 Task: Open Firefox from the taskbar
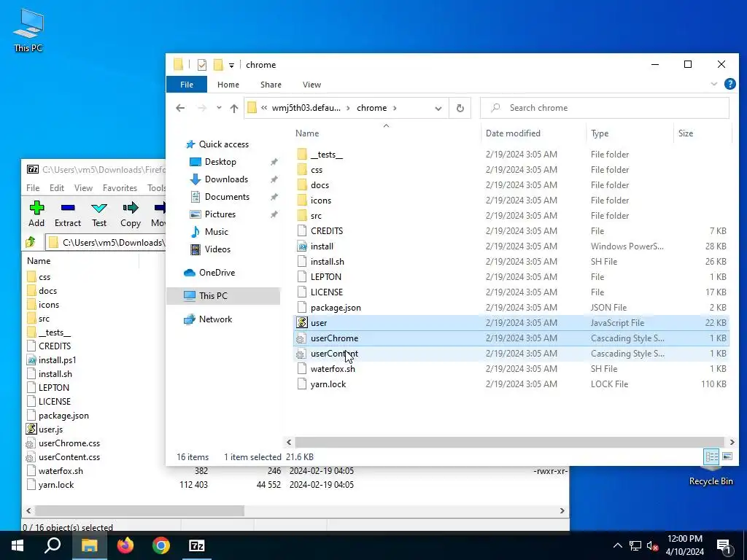click(125, 545)
